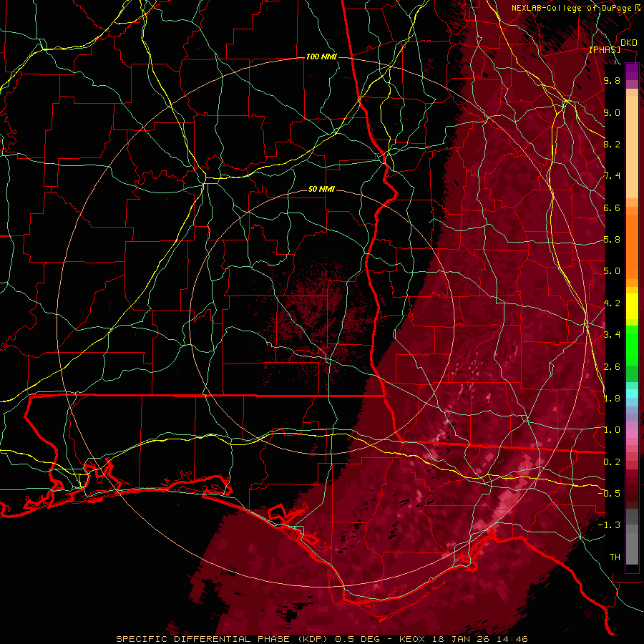The width and height of the screenshot is (644, 644).
Task: Click the 2.6 scale value
Action: pyautogui.click(x=612, y=367)
